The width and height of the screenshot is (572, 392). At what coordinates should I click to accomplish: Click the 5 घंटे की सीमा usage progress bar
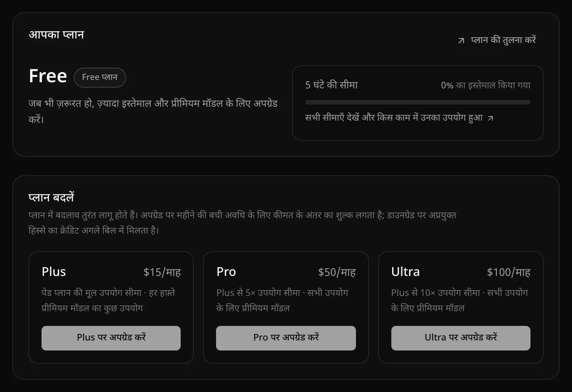pyautogui.click(x=418, y=102)
